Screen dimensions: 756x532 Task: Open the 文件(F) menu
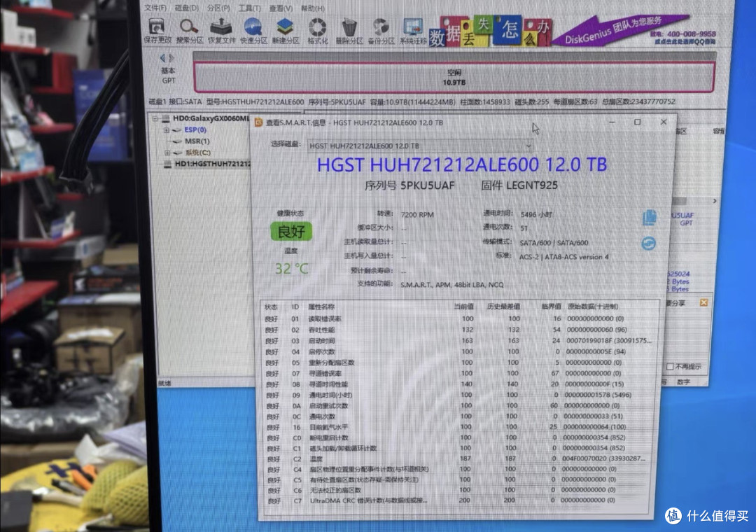pos(155,8)
